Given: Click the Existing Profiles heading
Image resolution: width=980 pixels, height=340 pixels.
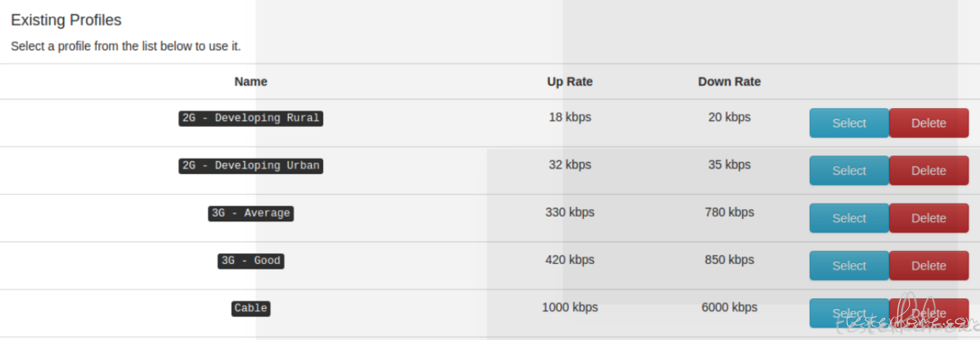Looking at the screenshot, I should point(66,20).
